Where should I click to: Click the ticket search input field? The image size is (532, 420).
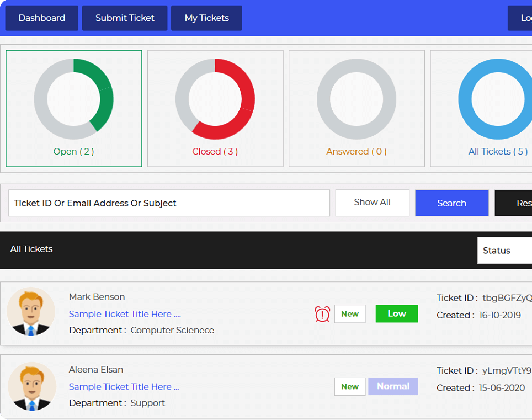(169, 203)
